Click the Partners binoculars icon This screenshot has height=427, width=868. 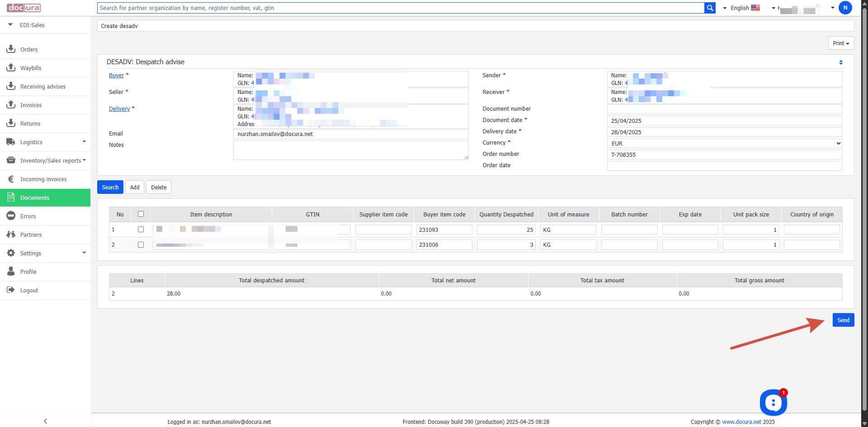[11, 235]
